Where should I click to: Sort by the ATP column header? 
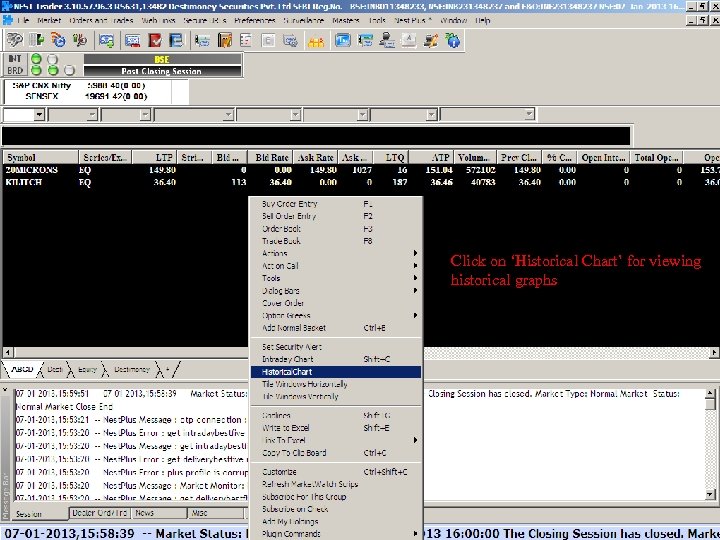tap(431, 158)
